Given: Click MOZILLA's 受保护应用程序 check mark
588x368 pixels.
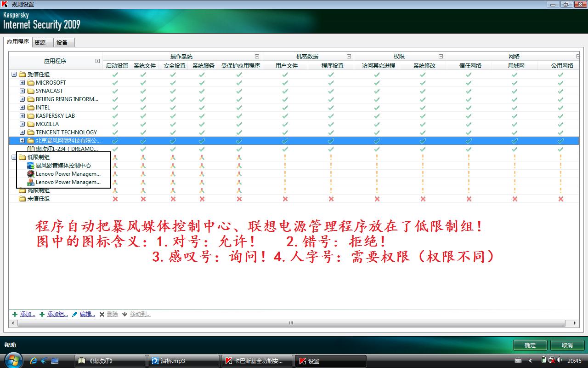Looking at the screenshot, I should [x=239, y=124].
